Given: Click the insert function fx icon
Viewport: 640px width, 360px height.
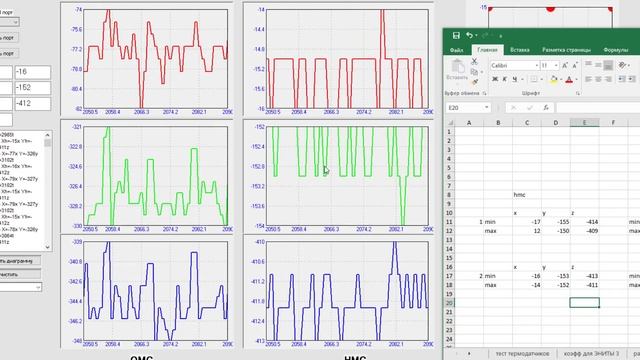Looking at the screenshot, I should (x=546, y=108).
